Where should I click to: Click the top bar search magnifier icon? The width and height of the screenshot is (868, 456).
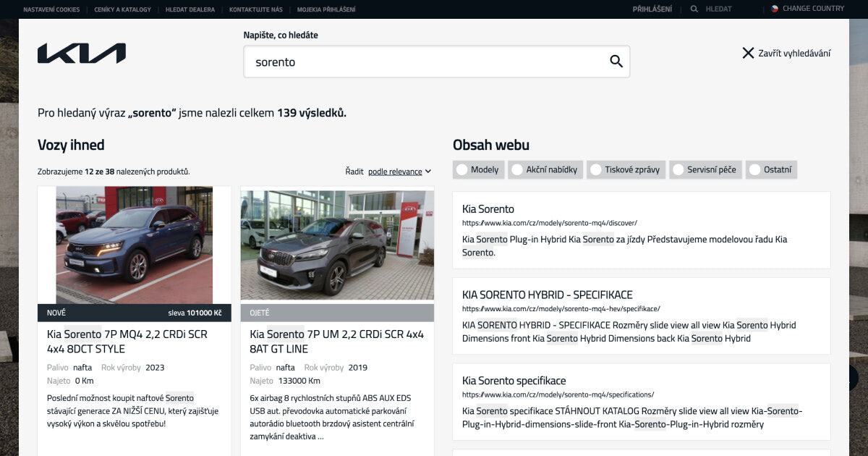pyautogui.click(x=694, y=9)
